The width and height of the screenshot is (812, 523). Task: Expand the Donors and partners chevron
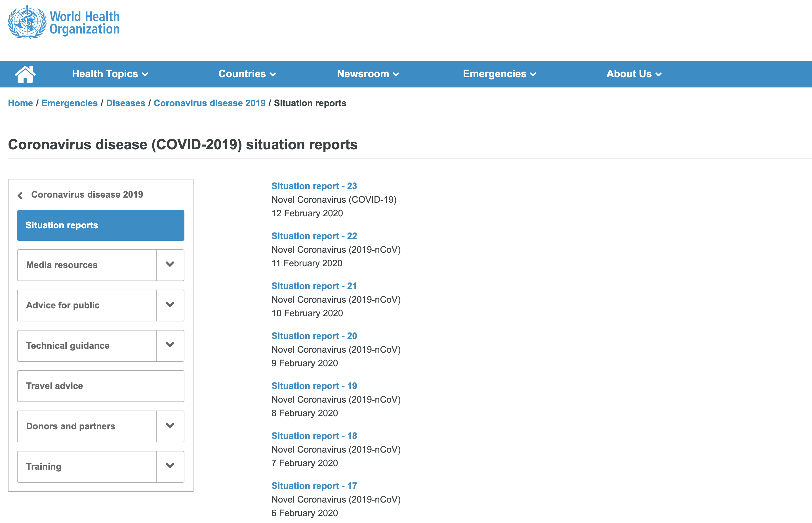point(170,426)
